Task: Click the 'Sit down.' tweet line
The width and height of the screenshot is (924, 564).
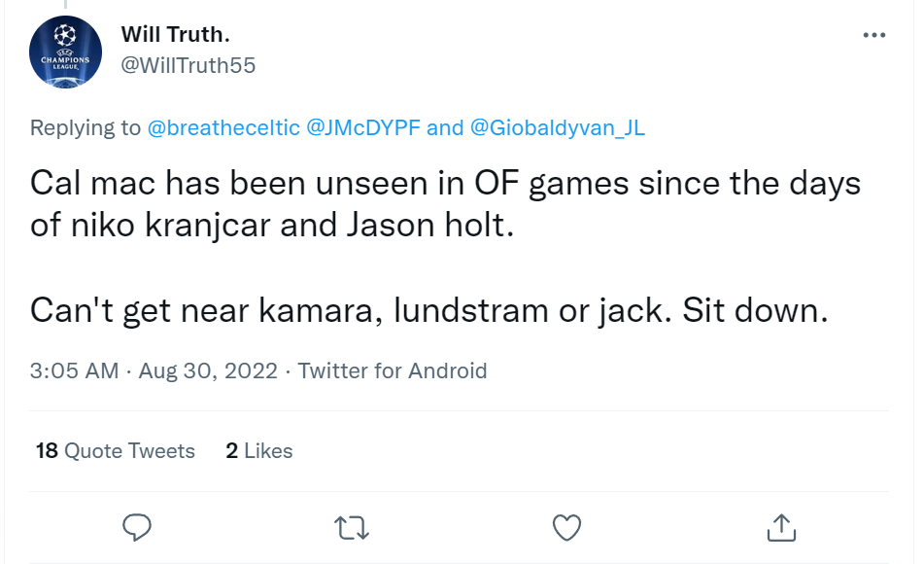Action: tap(429, 310)
